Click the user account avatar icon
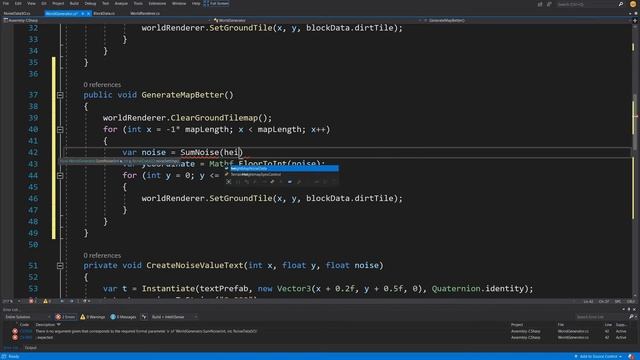This screenshot has height=360, width=640. click(633, 4)
